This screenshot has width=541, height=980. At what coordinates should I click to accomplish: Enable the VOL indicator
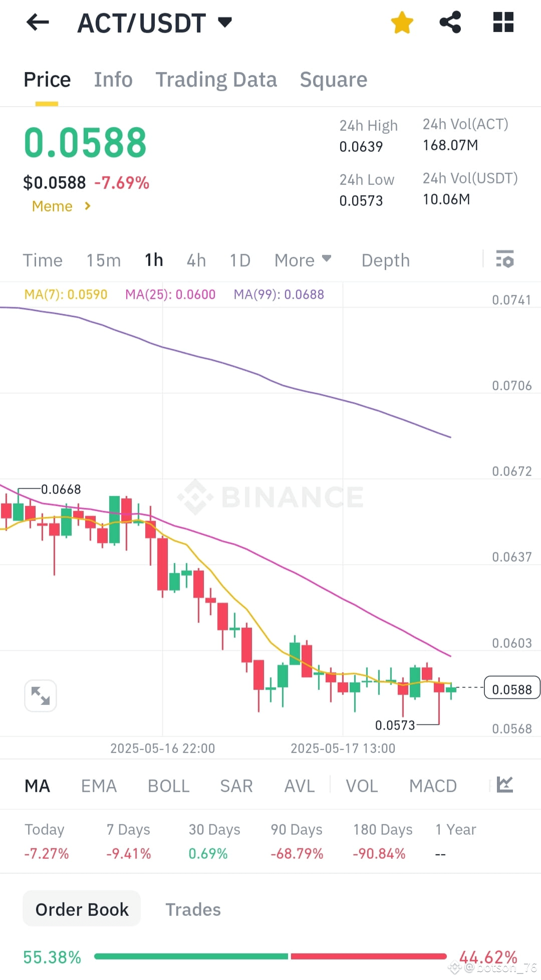(x=362, y=785)
